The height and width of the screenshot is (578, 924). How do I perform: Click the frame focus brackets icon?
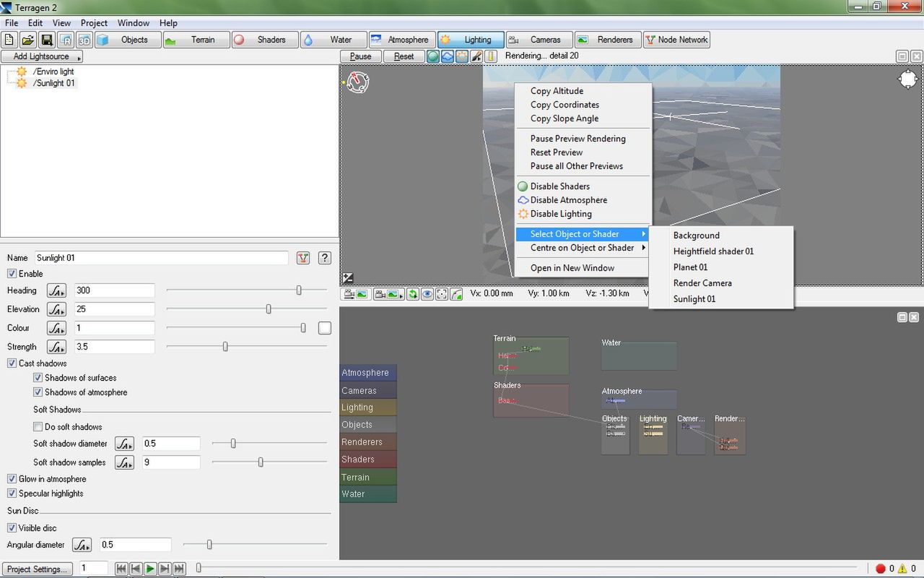[442, 294]
